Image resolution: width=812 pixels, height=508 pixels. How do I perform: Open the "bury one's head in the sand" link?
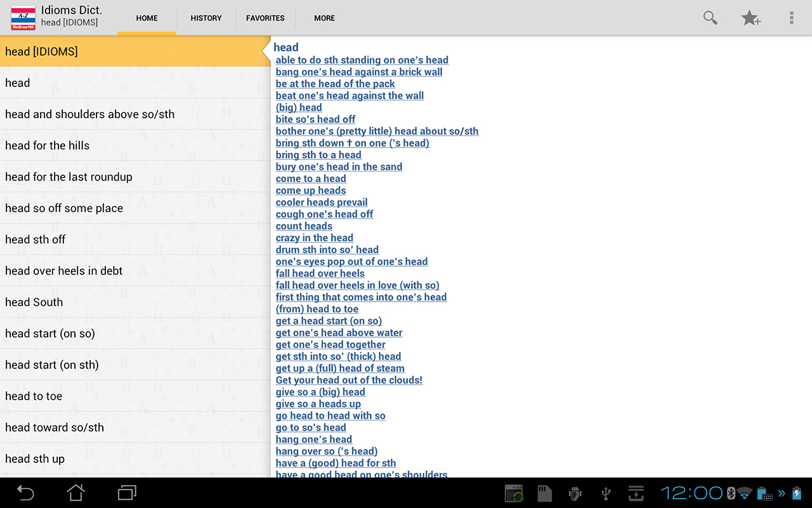pyautogui.click(x=339, y=166)
